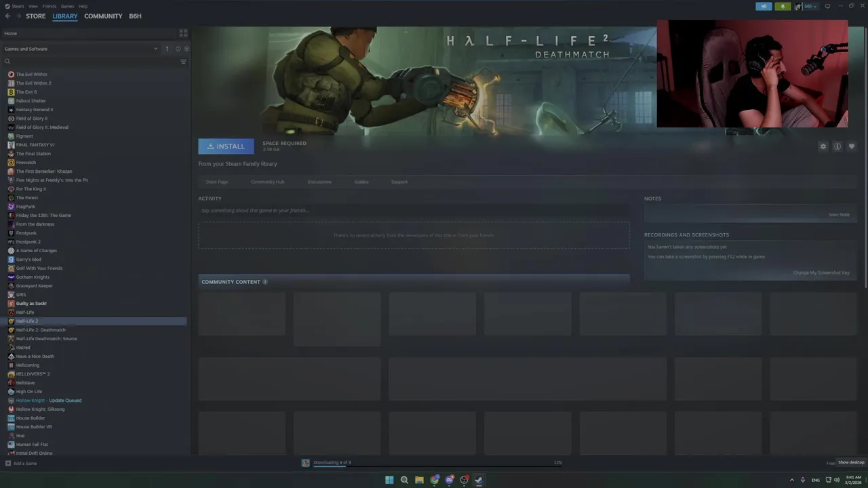The height and width of the screenshot is (488, 868).
Task: Open the Guides link
Action: [x=361, y=182]
